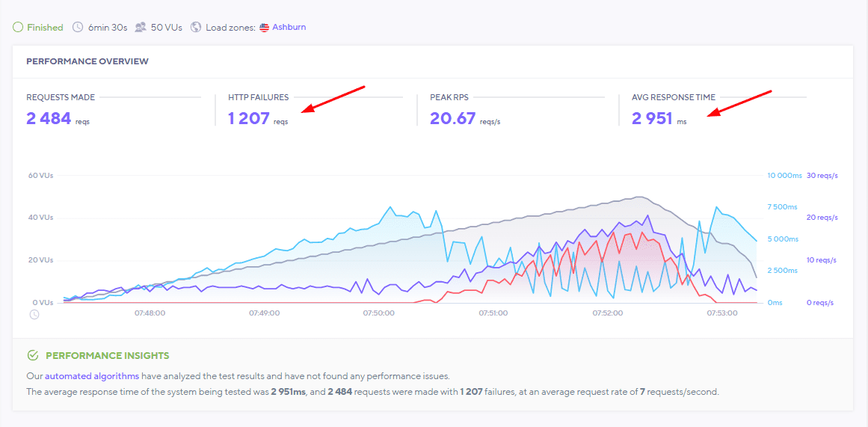Click the clock icon beside 6min 30s

(x=78, y=28)
